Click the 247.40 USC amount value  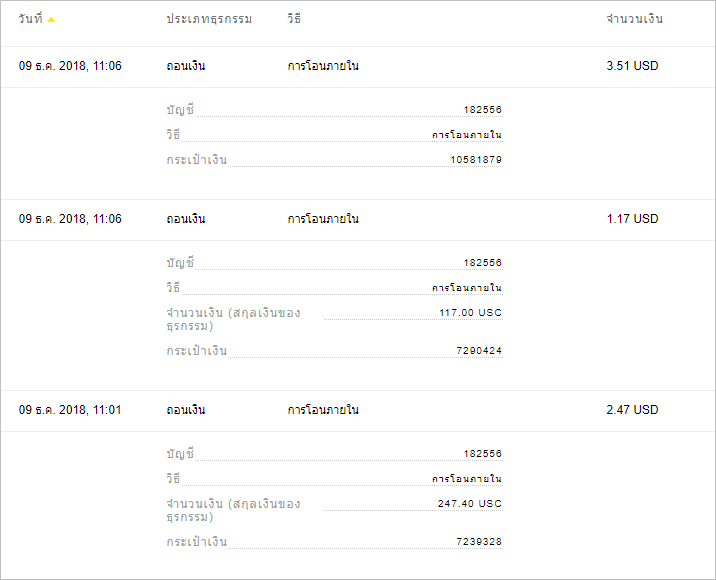tap(470, 504)
